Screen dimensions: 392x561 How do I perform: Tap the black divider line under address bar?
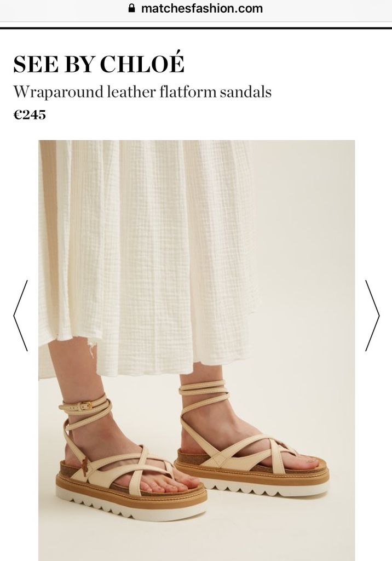(x=196, y=27)
